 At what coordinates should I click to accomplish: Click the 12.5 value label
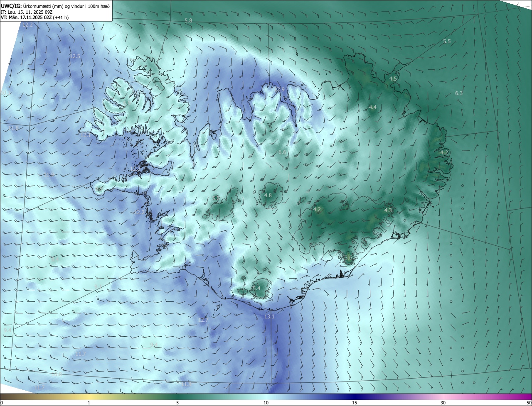75,56
